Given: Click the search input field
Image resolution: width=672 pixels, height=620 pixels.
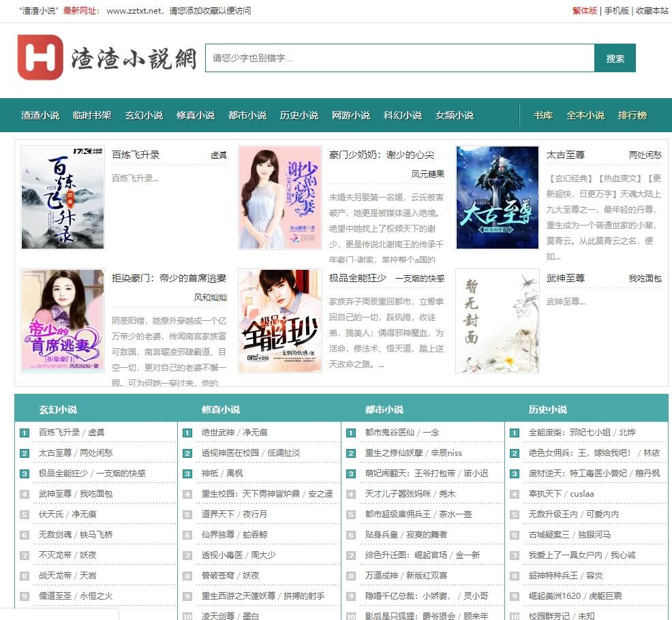Looking at the screenshot, I should pyautogui.click(x=399, y=59).
